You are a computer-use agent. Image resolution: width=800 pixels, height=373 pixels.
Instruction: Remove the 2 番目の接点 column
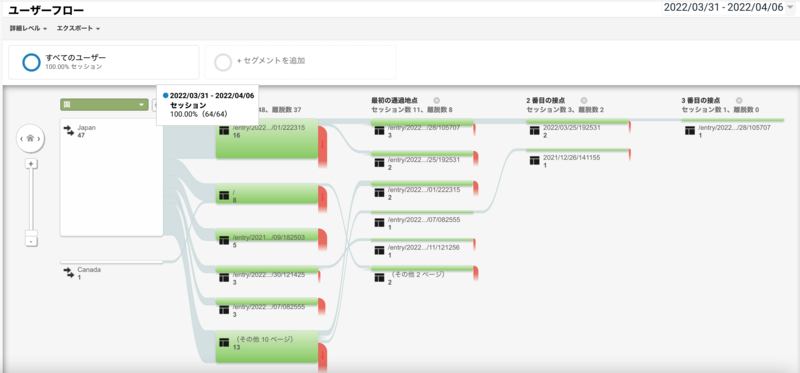point(584,101)
